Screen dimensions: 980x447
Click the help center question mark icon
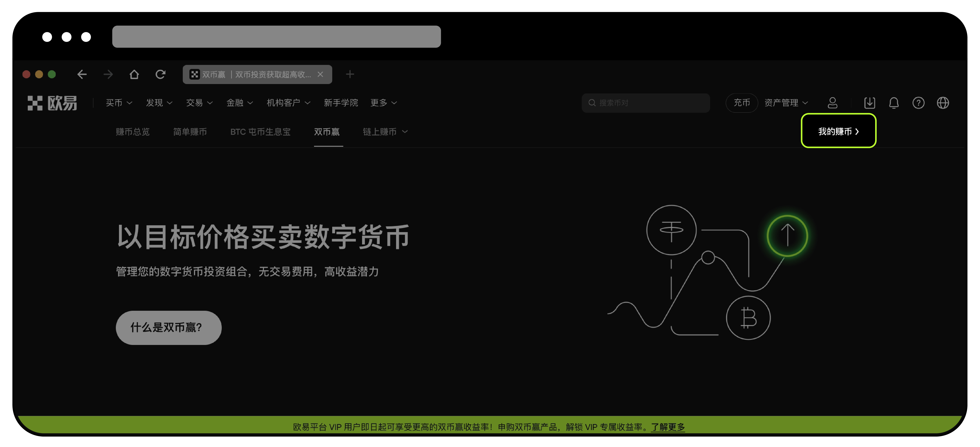point(918,103)
